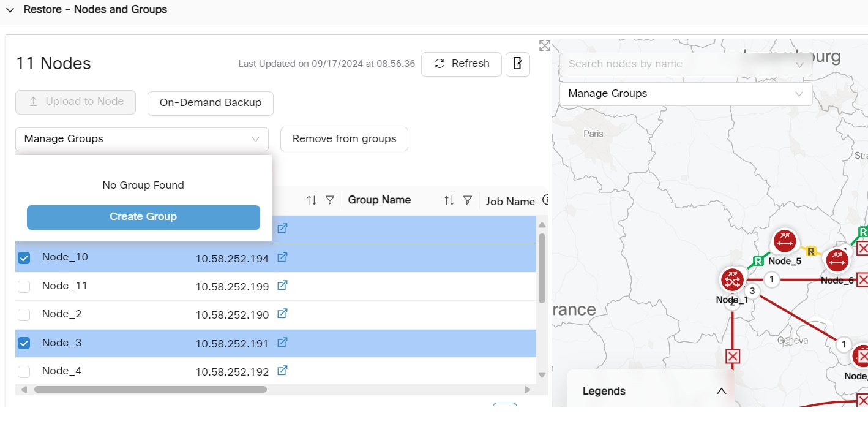Select the Node_6 router icon on map
This screenshot has width=868, height=443.
[837, 260]
